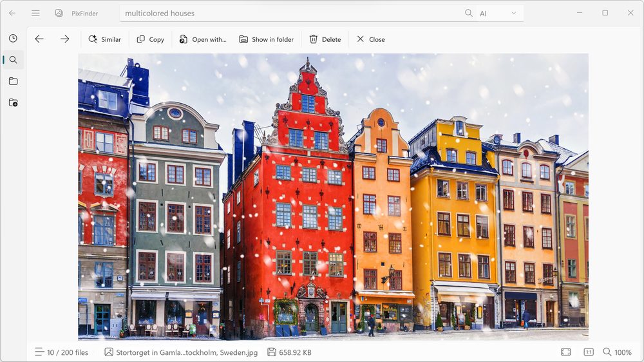Set actual size with the 1:1 icon
The height and width of the screenshot is (362, 644).
point(589,352)
